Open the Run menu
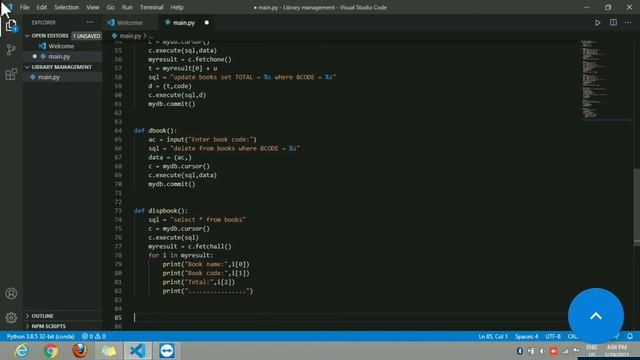Viewport: 640px width, 360px height. 127,7
